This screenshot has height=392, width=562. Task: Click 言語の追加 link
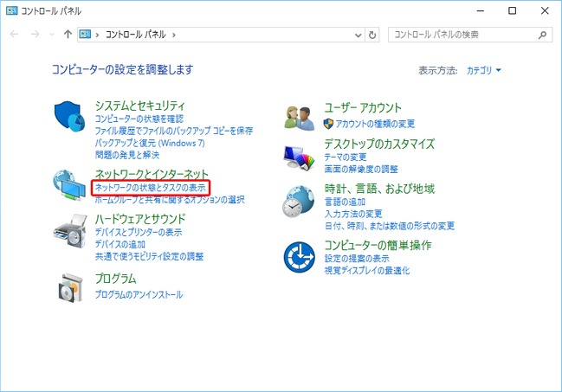[x=345, y=202]
